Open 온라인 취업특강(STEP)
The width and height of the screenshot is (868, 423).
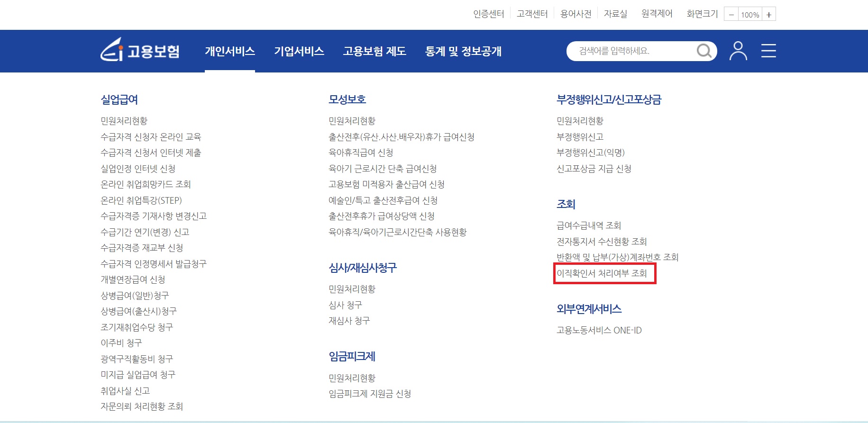(x=141, y=200)
